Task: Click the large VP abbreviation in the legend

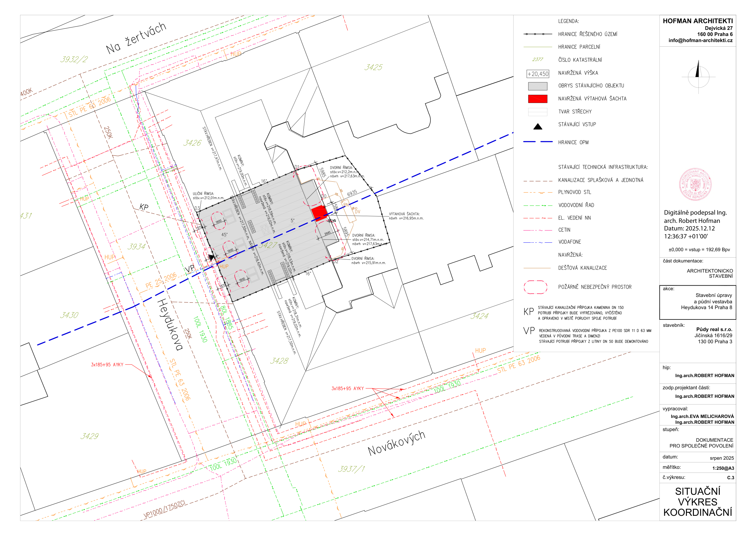Action: click(x=529, y=331)
